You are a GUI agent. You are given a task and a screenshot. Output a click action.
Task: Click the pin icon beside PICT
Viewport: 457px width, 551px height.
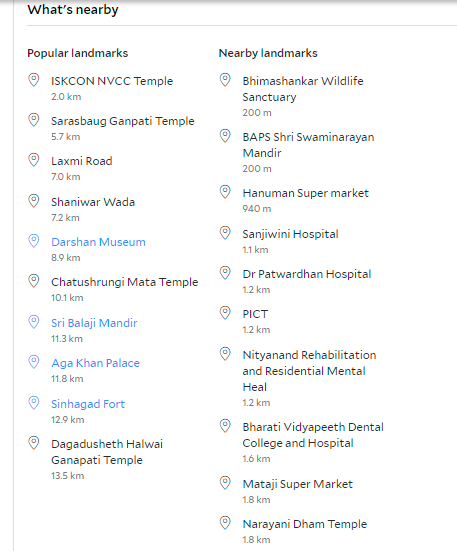pos(225,313)
